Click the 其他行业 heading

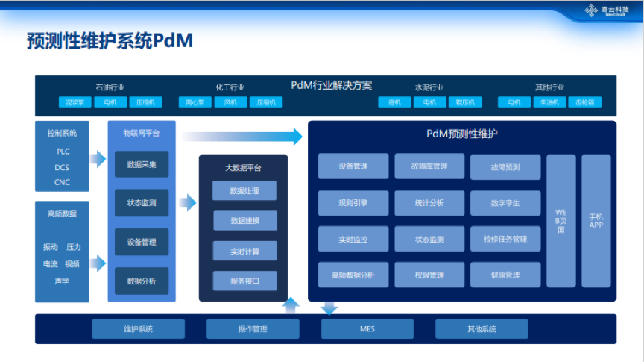click(x=549, y=87)
